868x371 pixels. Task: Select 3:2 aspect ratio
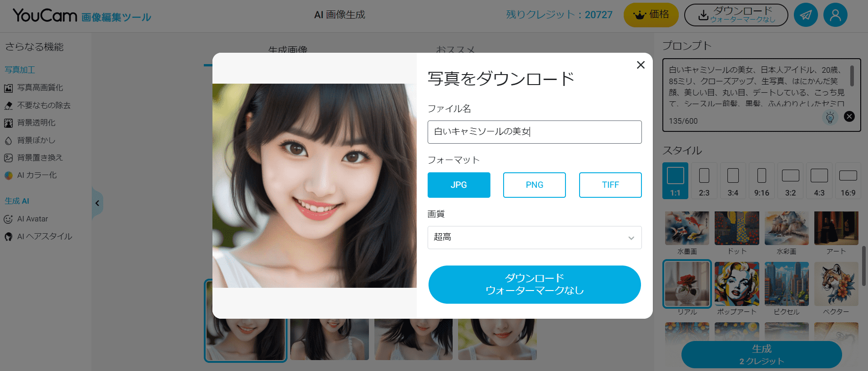pos(791,180)
